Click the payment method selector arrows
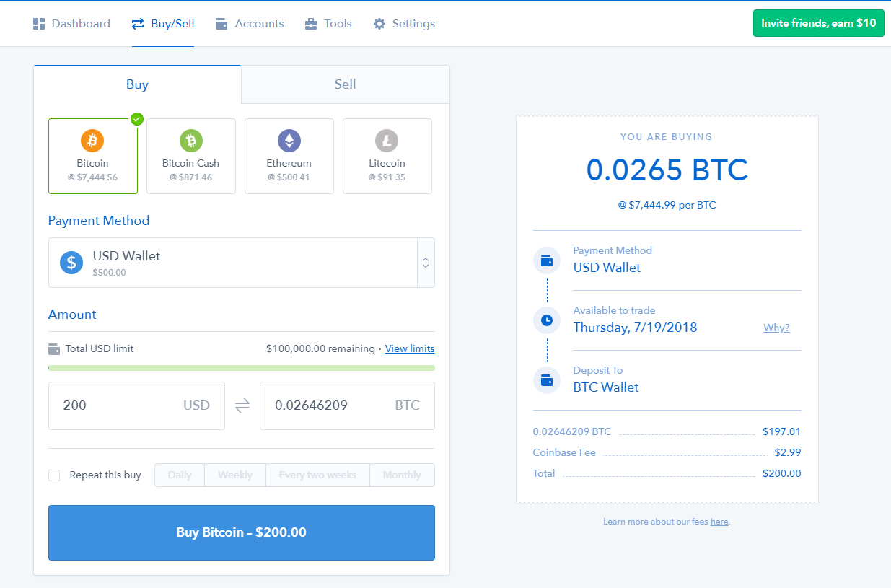The width and height of the screenshot is (891, 588). [x=426, y=263]
